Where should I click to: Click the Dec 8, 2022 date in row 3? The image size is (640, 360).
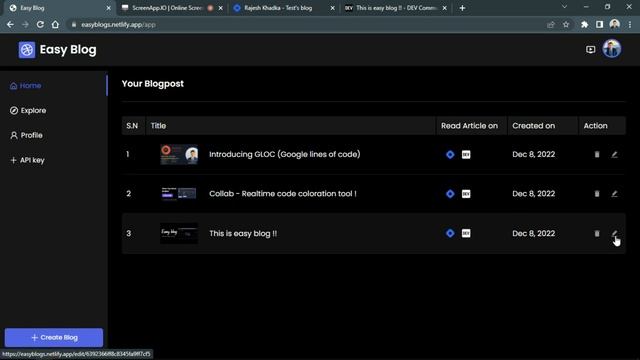533,233
